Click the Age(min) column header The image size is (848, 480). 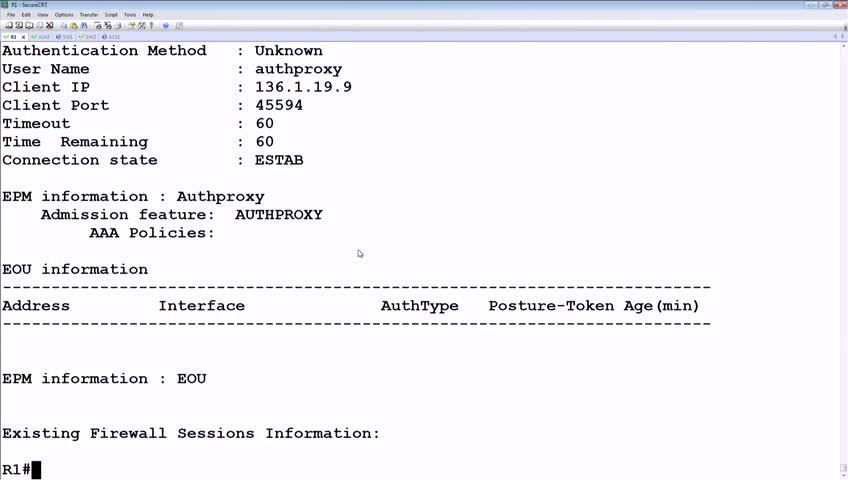661,306
